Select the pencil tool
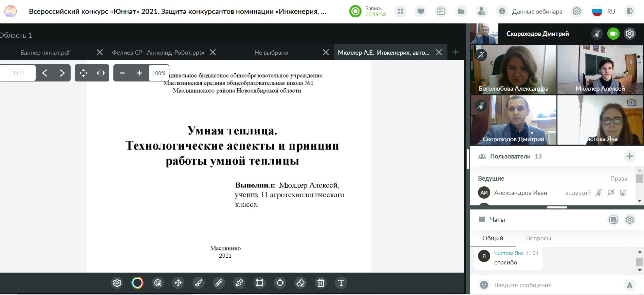 pyautogui.click(x=219, y=283)
